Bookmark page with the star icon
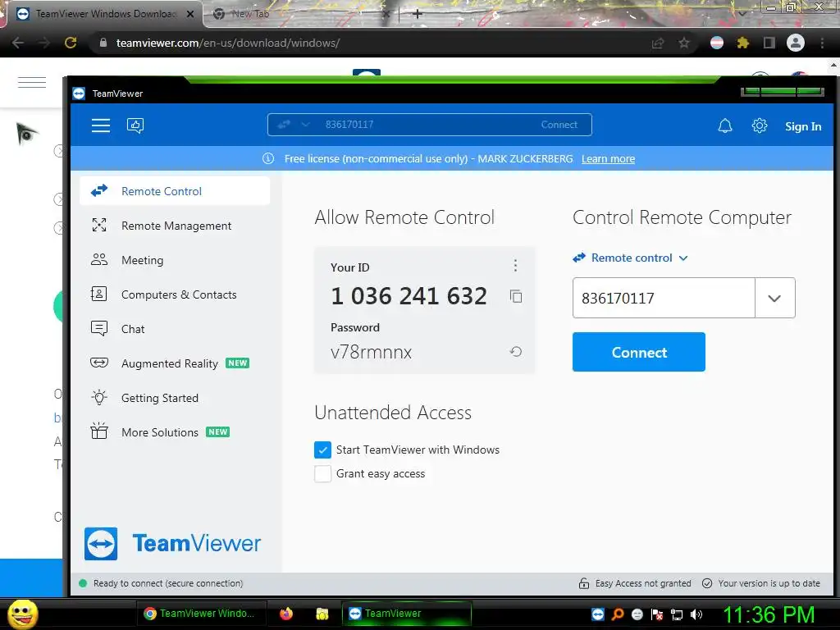The height and width of the screenshot is (630, 840). (x=684, y=43)
